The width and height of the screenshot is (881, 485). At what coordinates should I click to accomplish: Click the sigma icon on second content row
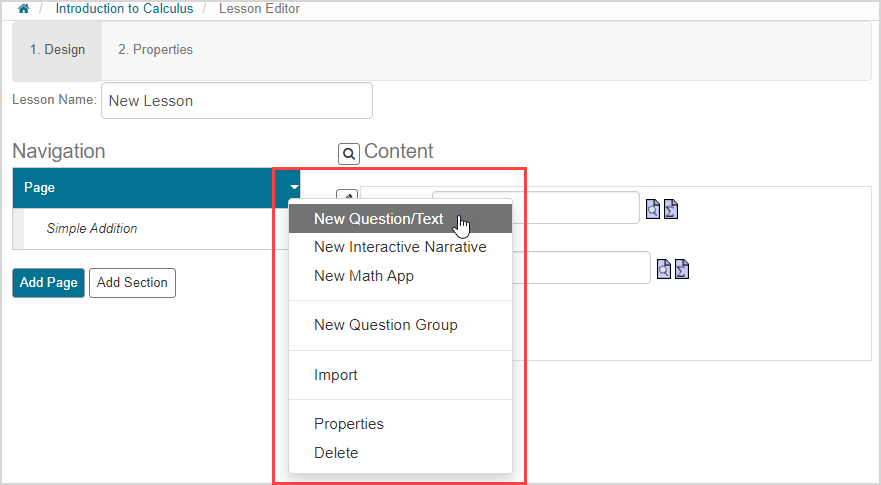682,269
